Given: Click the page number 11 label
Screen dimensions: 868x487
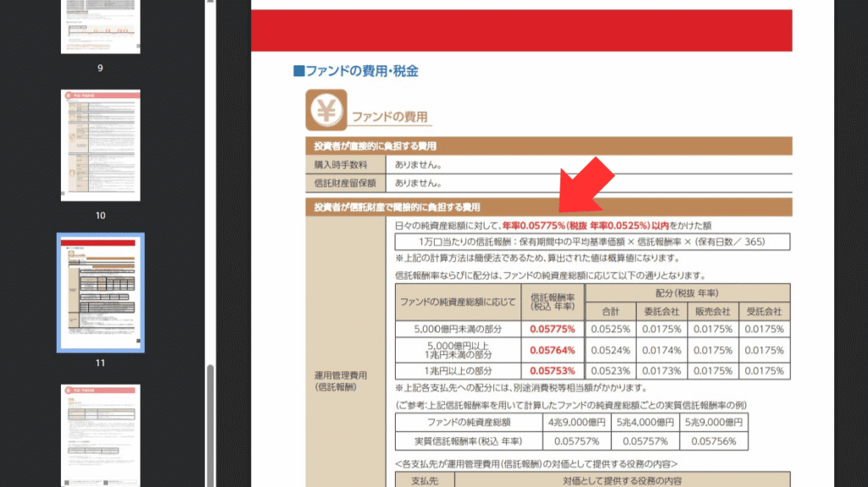Looking at the screenshot, I should [100, 362].
